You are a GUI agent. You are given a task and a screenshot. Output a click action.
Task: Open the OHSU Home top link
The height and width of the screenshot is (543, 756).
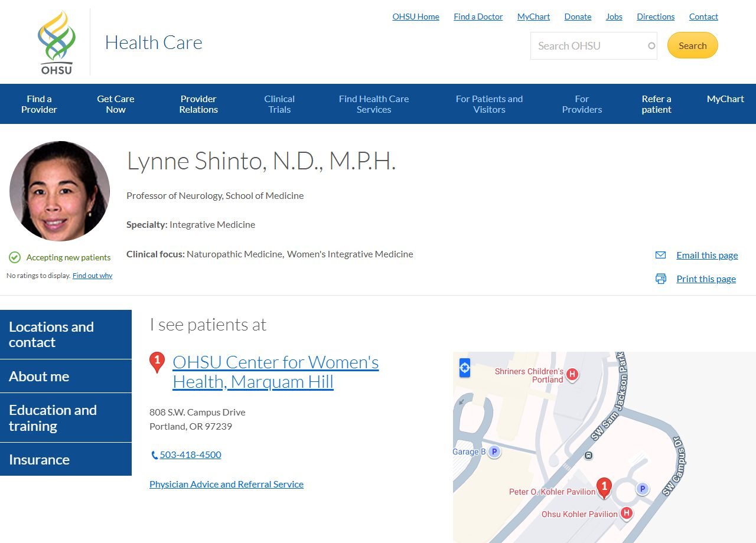tap(416, 17)
